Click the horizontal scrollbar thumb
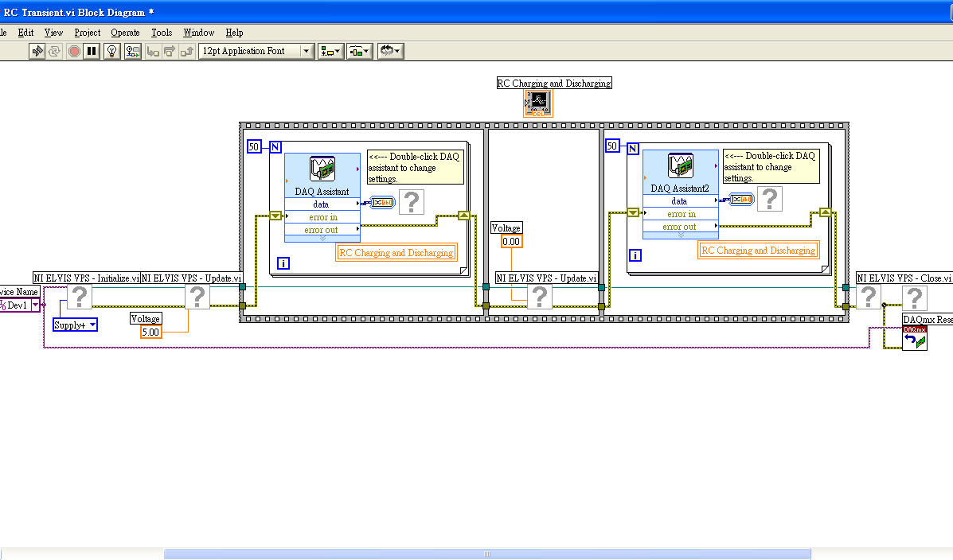This screenshot has width=953, height=560. (x=486, y=554)
